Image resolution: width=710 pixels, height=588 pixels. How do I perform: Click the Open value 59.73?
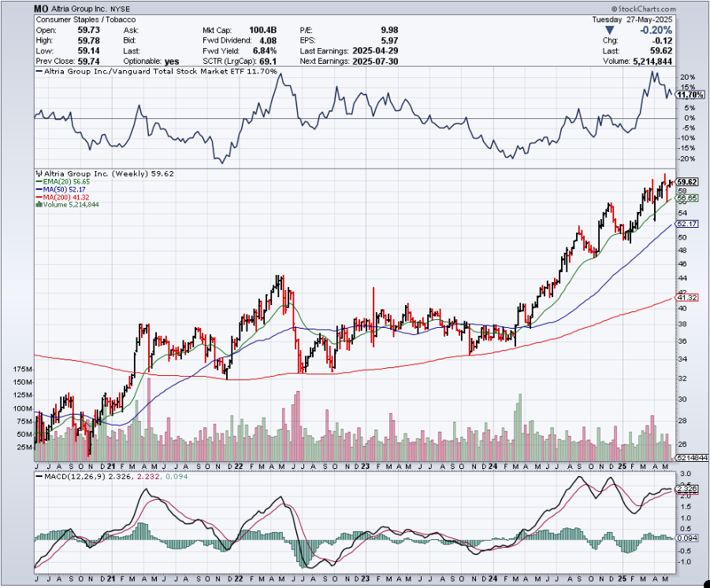88,31
